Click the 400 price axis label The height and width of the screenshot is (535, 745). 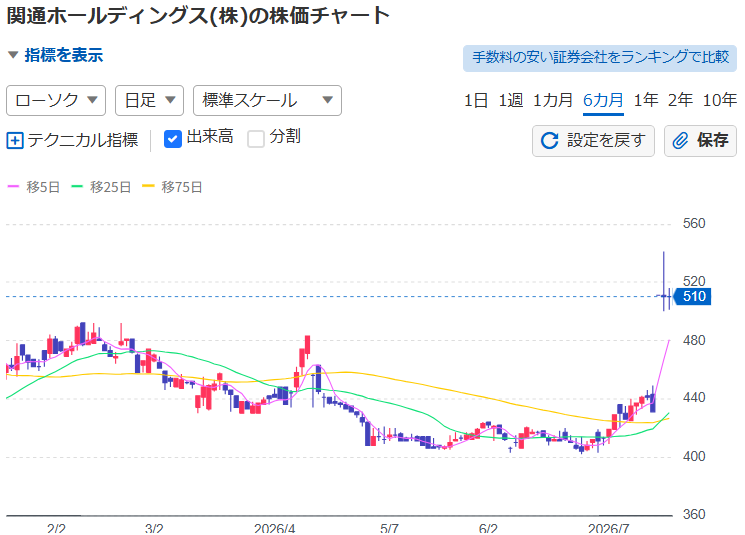(x=694, y=457)
